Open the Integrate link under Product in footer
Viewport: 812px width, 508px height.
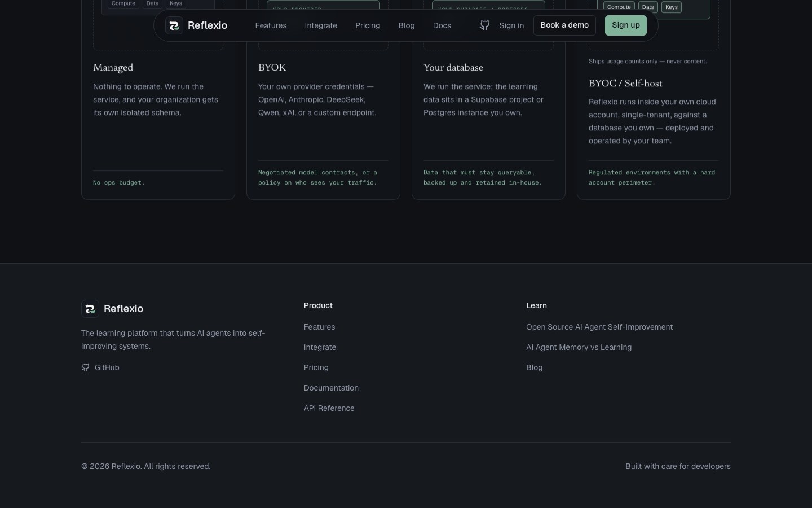320,347
